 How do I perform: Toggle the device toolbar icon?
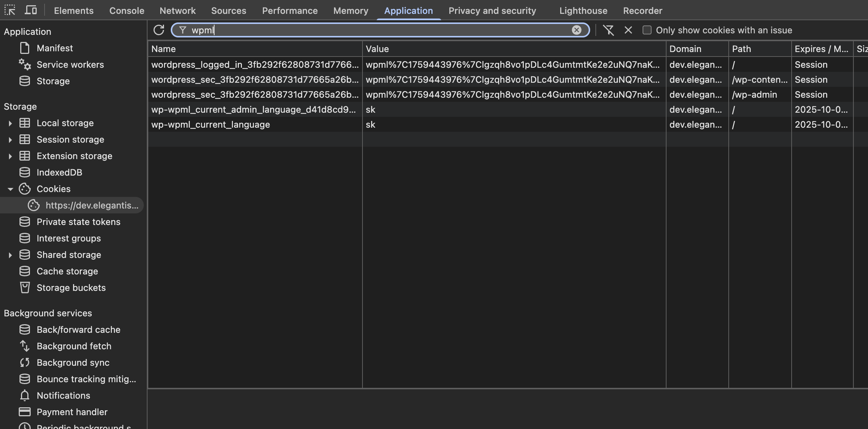coord(31,10)
